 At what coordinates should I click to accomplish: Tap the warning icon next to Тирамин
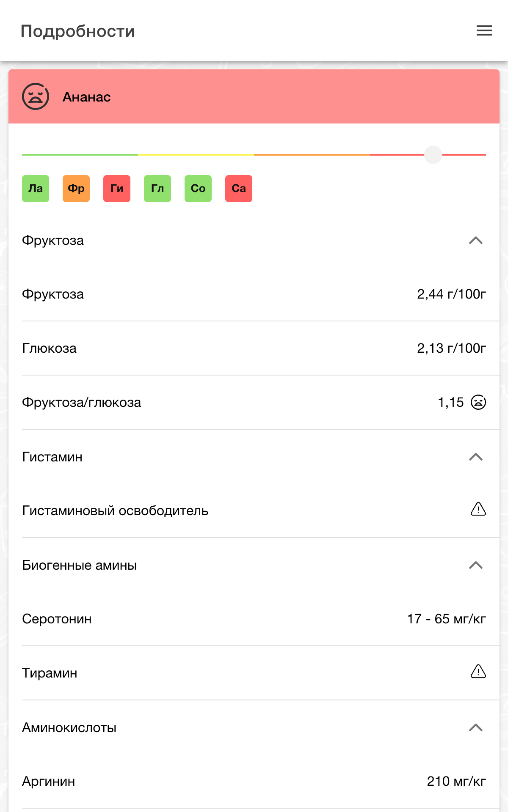(478, 672)
